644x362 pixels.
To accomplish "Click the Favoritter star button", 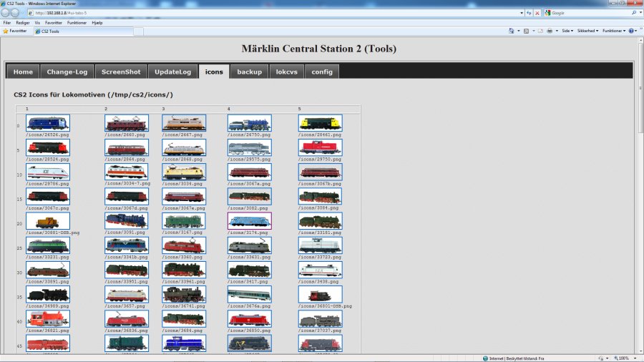I will pos(15,31).
